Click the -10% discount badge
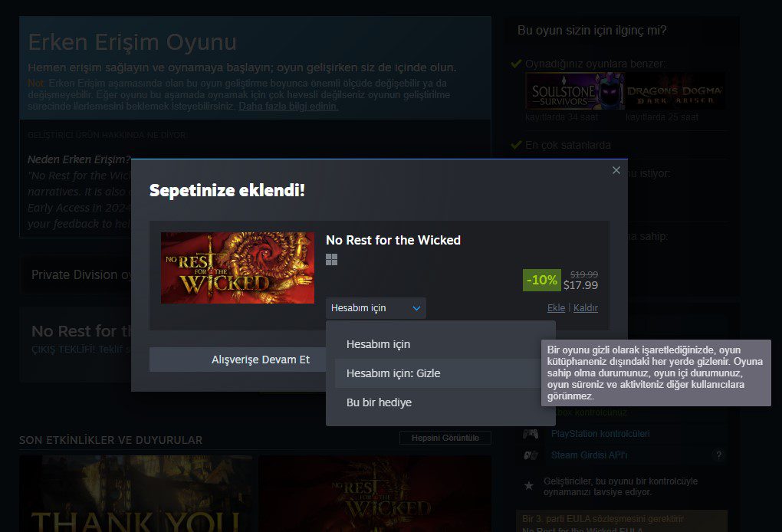Image resolution: width=782 pixels, height=532 pixels. (x=541, y=280)
